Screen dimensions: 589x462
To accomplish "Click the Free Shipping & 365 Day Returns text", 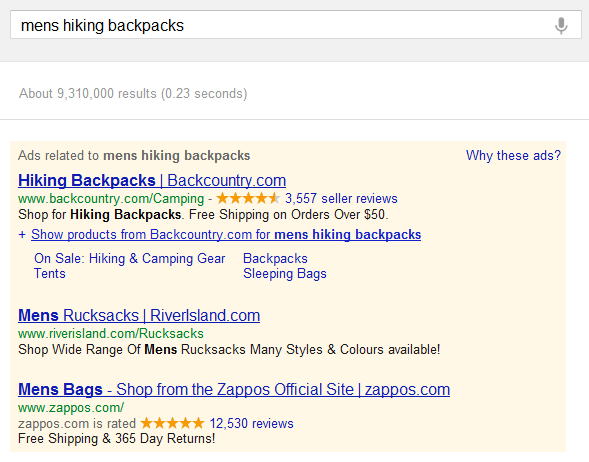I will 116,439.
